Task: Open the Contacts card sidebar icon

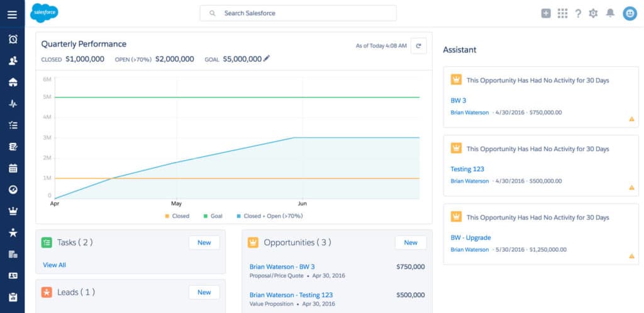Action: point(13,276)
